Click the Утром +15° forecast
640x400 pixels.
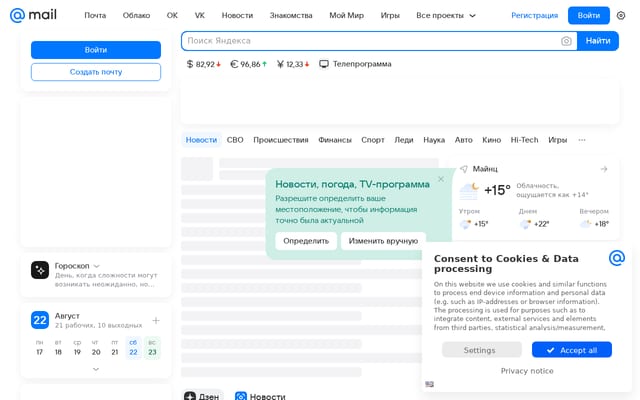pyautogui.click(x=473, y=218)
